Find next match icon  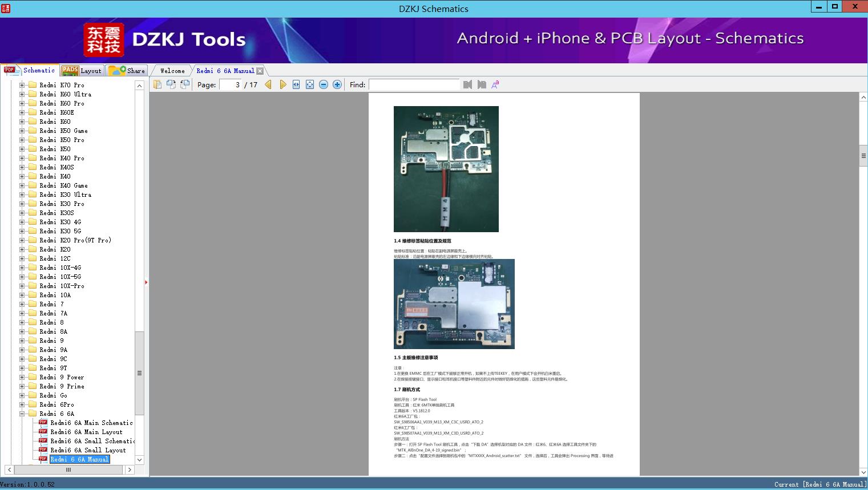pyautogui.click(x=482, y=84)
